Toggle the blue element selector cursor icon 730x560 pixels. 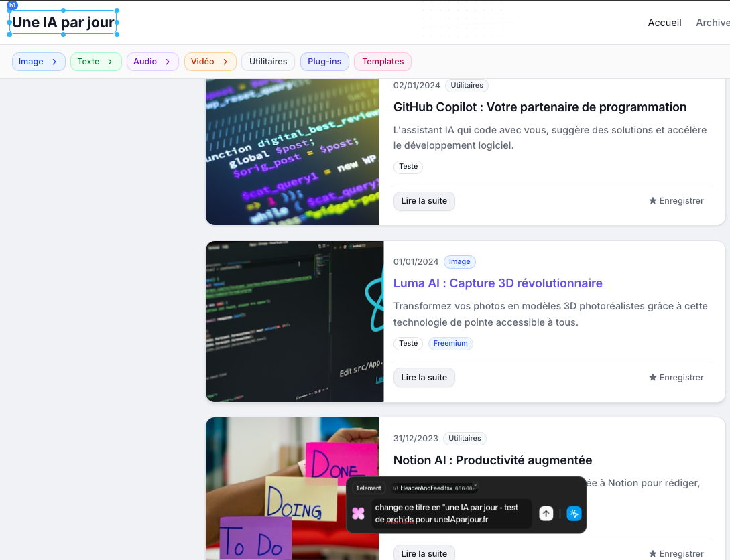pyautogui.click(x=574, y=514)
